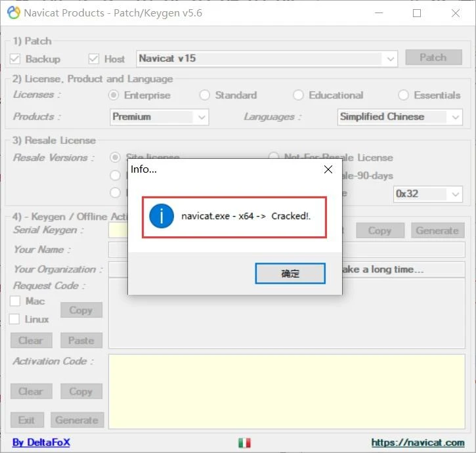Image resolution: width=476 pixels, height=453 pixels.
Task: Click the Exit button
Action: coord(27,420)
